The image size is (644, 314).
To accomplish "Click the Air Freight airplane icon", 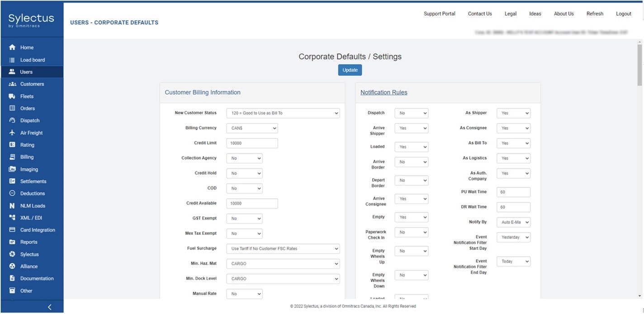I will click(12, 133).
